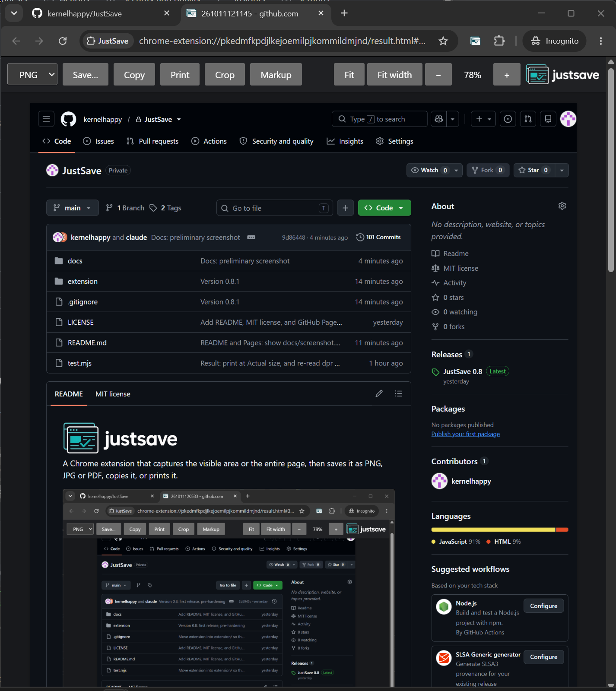Open the pull requests icon in header
The image size is (616, 691).
[x=528, y=119]
